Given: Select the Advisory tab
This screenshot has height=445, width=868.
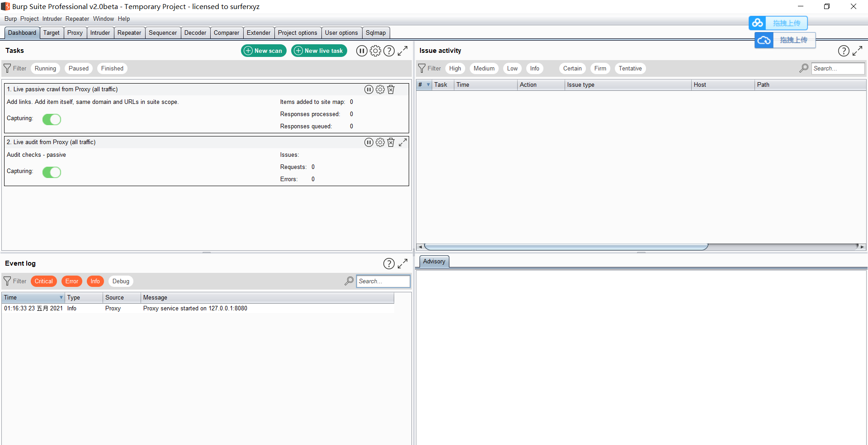Looking at the screenshot, I should pos(434,261).
